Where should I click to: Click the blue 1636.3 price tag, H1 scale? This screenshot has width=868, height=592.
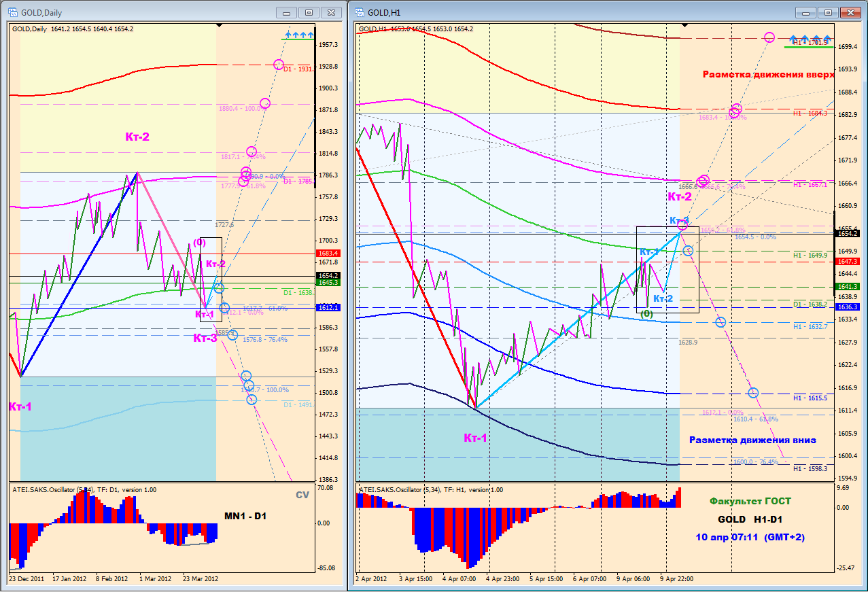click(x=849, y=307)
